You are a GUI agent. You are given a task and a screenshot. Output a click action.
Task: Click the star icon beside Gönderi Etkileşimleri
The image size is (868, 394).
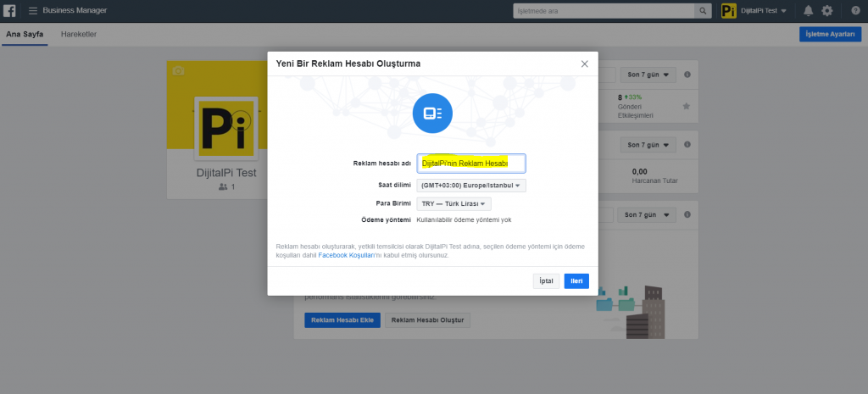pyautogui.click(x=687, y=106)
